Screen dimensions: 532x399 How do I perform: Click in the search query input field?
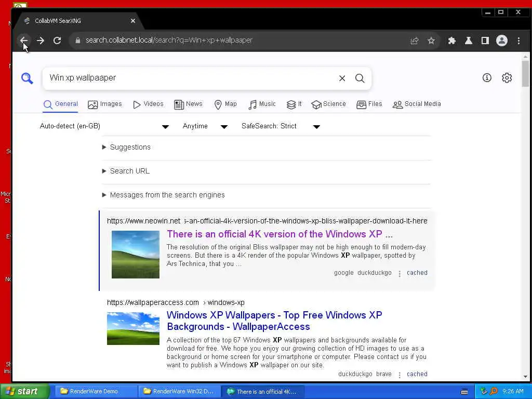click(192, 78)
